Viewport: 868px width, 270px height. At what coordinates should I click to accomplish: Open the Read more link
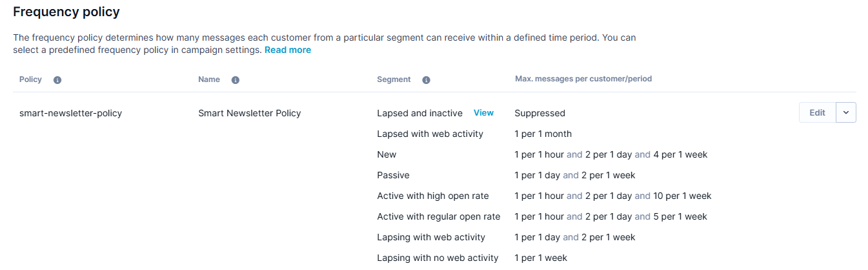(287, 50)
